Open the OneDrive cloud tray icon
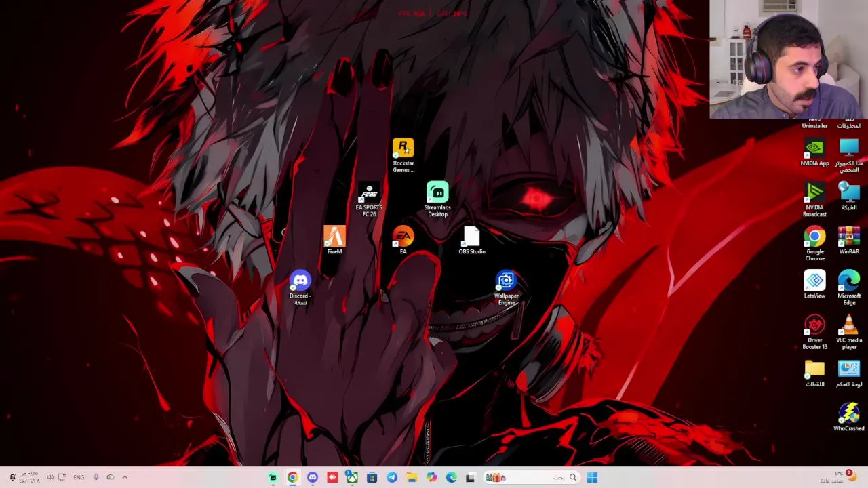 111,477
